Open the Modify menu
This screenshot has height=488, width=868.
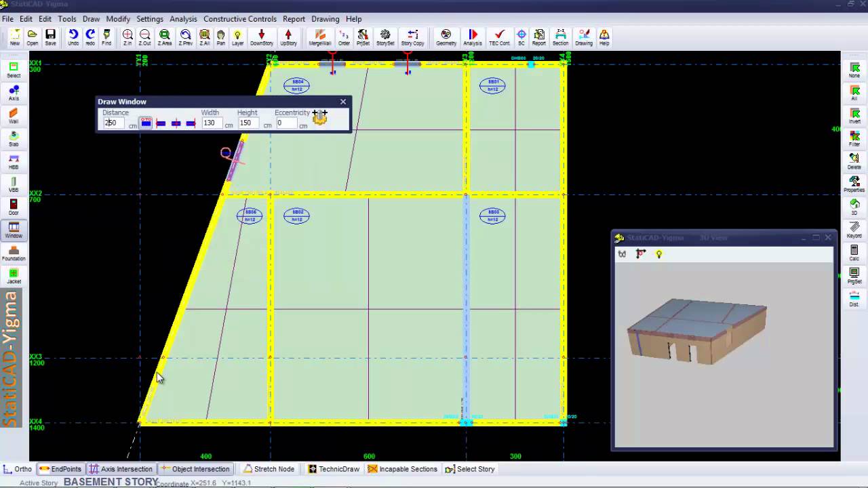click(118, 19)
